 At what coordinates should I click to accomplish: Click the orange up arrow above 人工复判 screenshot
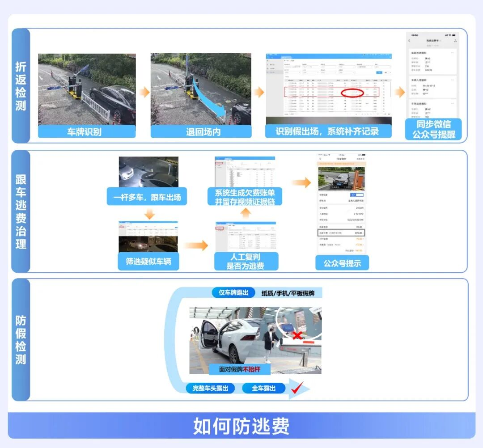point(245,213)
